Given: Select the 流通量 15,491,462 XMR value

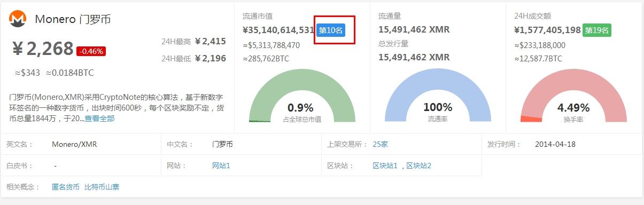Looking at the screenshot, I should pos(414,30).
